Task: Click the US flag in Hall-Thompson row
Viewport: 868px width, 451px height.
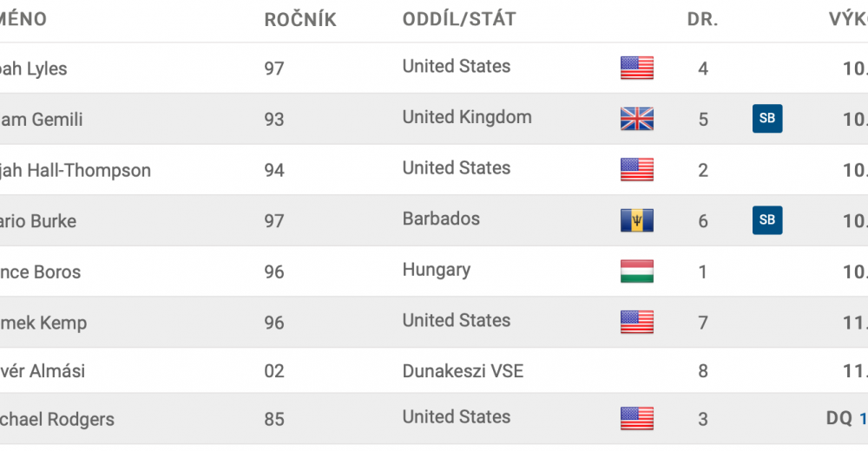Action: [636, 169]
